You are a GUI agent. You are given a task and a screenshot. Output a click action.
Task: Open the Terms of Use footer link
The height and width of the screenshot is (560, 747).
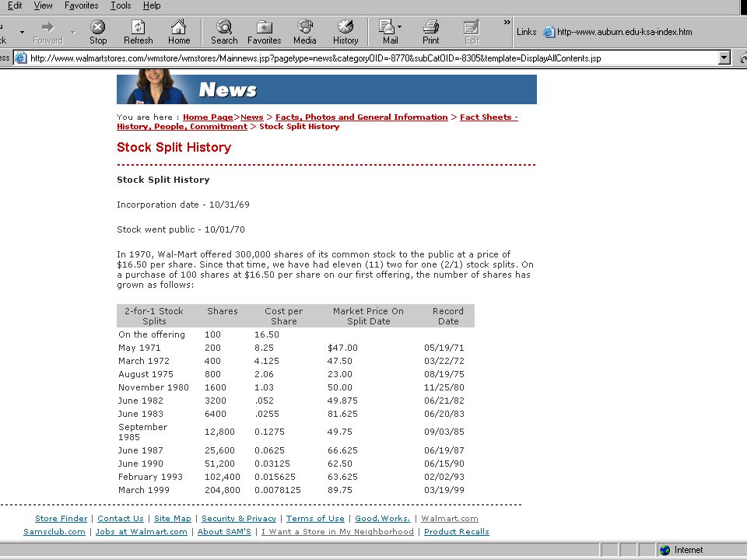click(315, 519)
